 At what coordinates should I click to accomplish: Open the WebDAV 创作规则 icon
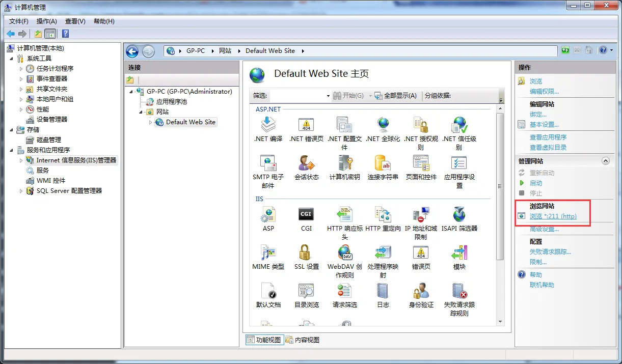[x=344, y=253]
